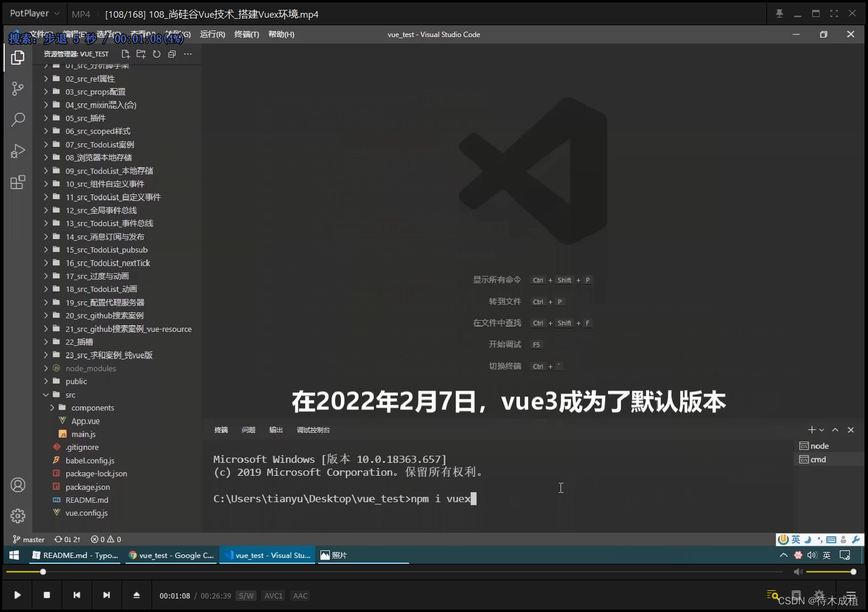Open the Windows Start menu
The height and width of the screenshot is (612, 868).
[14, 555]
